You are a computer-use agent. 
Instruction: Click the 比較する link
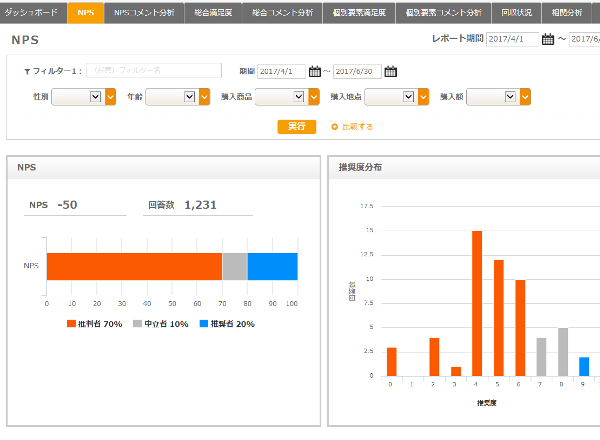pyautogui.click(x=357, y=127)
